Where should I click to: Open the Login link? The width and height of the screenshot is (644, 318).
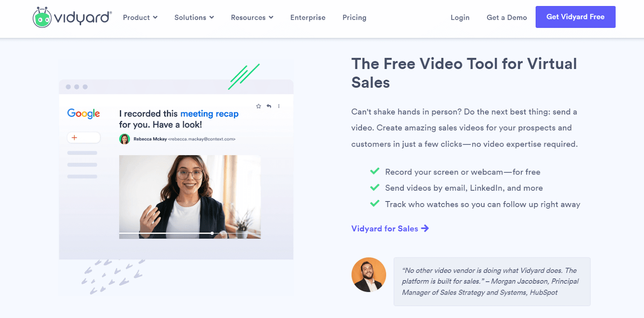click(460, 18)
